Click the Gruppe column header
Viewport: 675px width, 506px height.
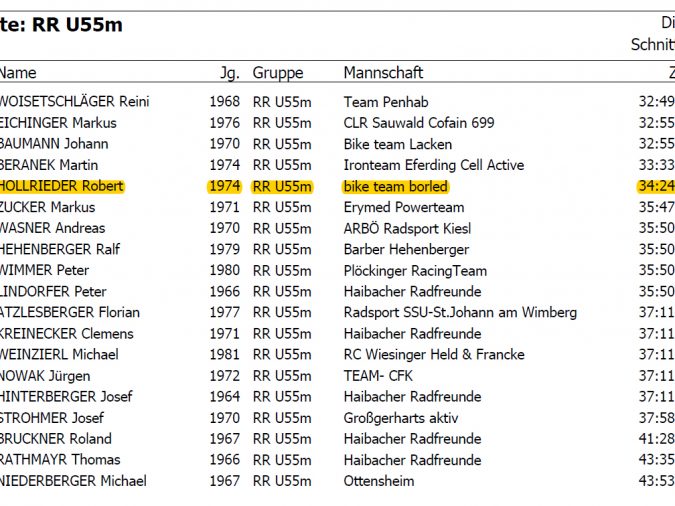pyautogui.click(x=278, y=73)
